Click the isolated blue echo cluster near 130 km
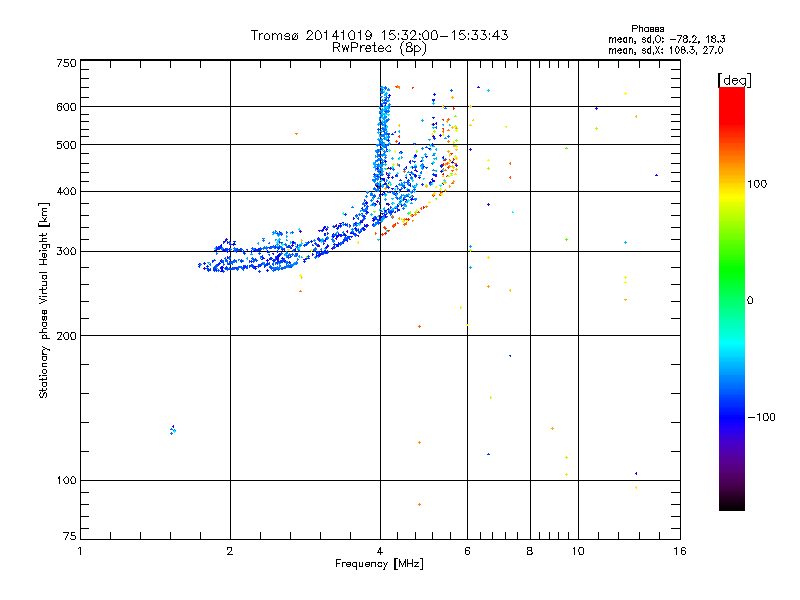The image size is (800, 600). pyautogui.click(x=173, y=430)
